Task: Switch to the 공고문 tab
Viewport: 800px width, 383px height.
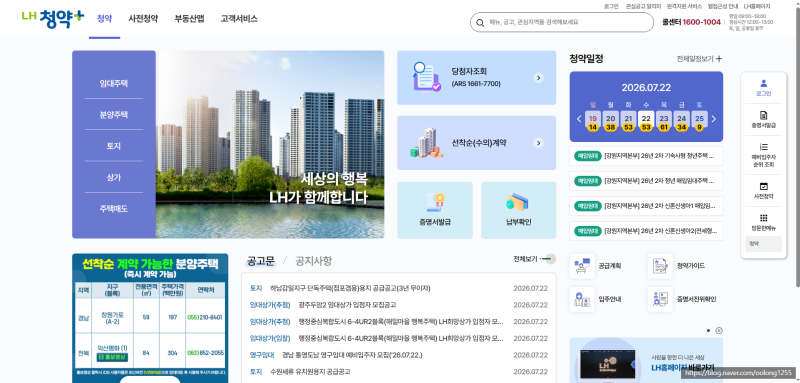Action: click(261, 261)
